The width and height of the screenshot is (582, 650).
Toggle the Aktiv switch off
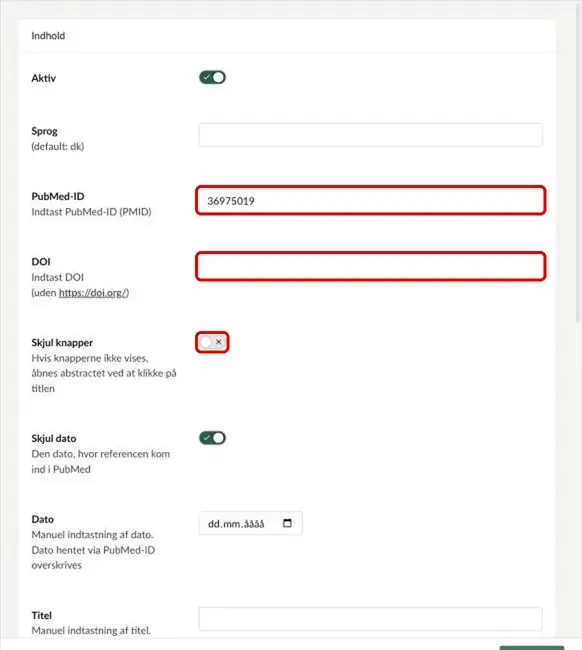(212, 78)
